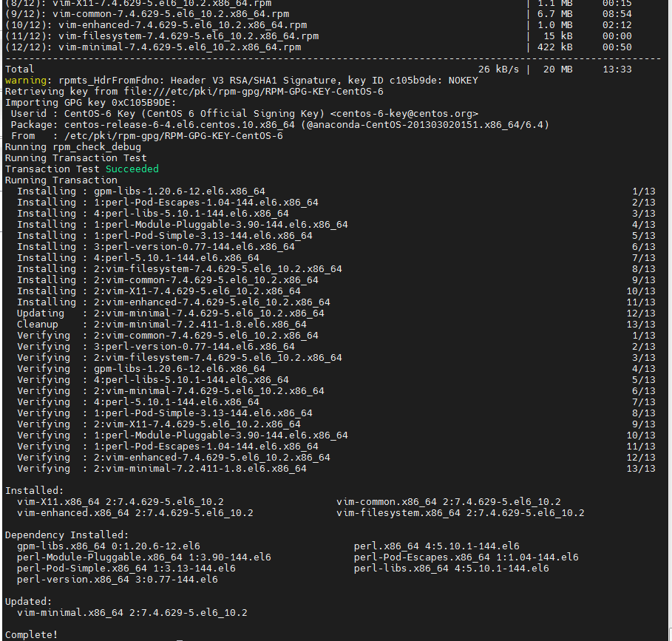Select the Running Transaction status line
Image resolution: width=672 pixels, height=641 pixels.
[59, 180]
